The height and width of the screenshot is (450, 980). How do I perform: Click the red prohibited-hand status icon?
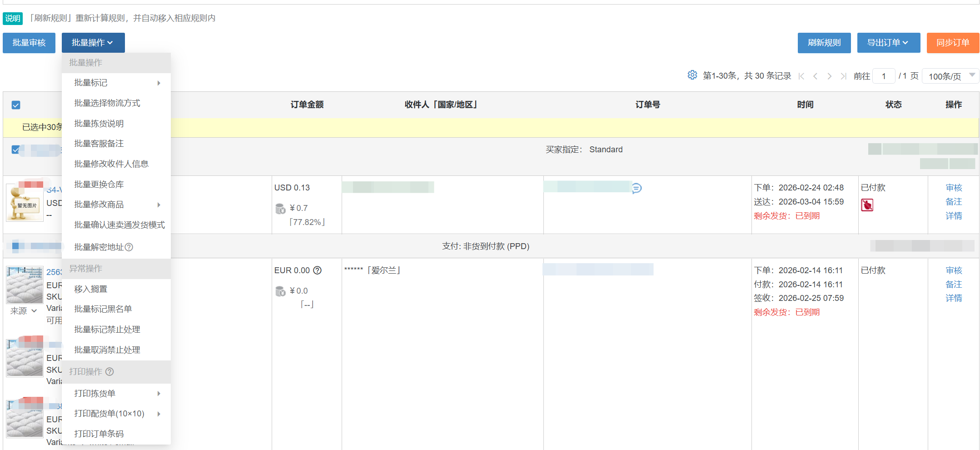click(x=867, y=205)
